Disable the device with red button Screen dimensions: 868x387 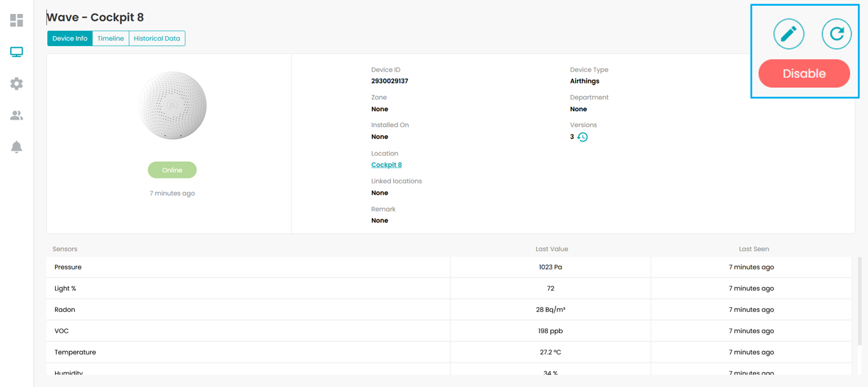click(804, 73)
